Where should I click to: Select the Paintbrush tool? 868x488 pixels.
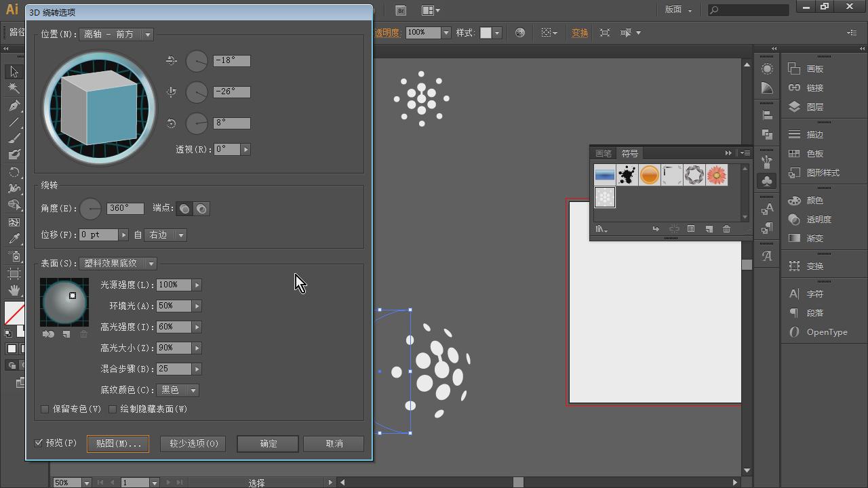[14, 138]
